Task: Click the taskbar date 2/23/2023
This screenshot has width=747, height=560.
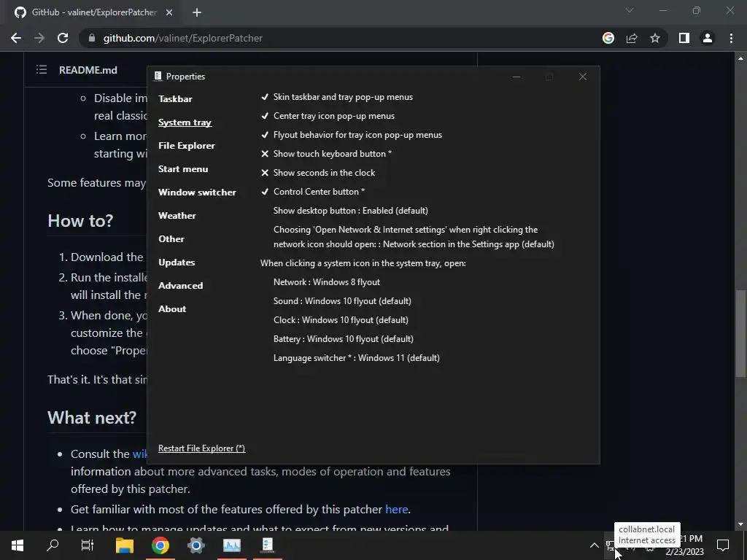Action: coord(684,552)
